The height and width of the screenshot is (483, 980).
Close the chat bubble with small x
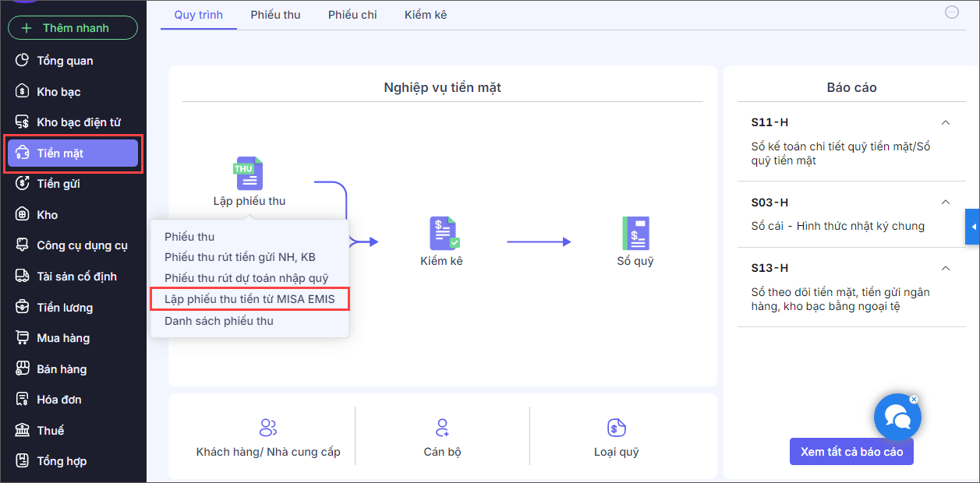coord(914,400)
